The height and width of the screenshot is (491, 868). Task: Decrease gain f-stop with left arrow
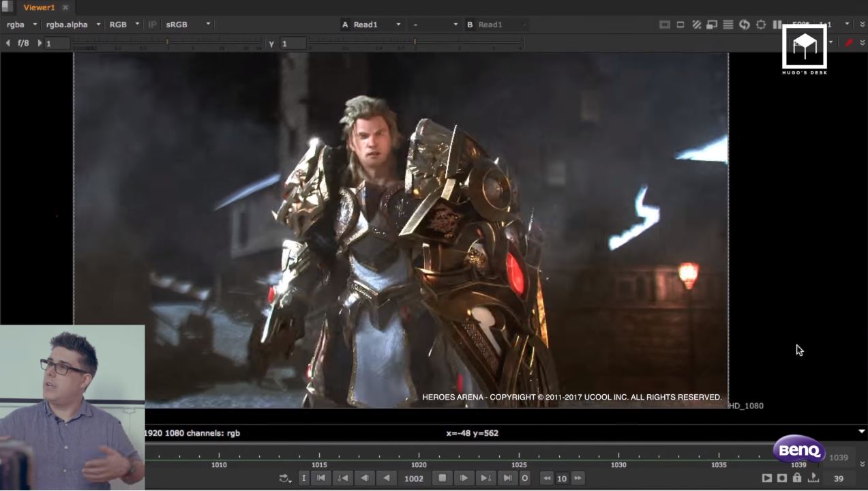coord(8,43)
